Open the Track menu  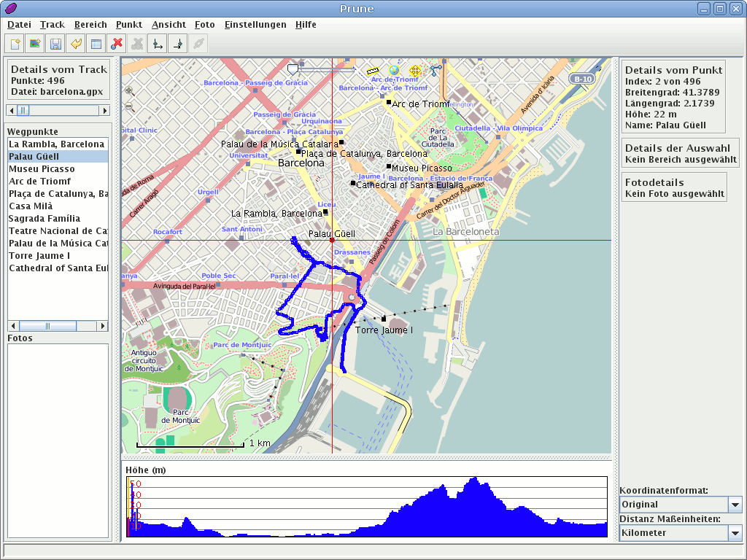[x=52, y=25]
